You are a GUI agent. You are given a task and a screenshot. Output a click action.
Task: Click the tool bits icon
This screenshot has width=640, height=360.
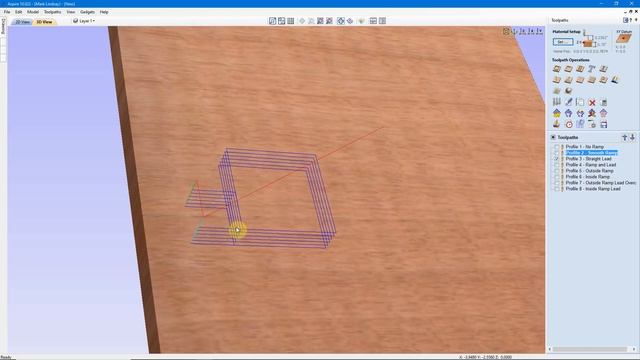tap(557, 102)
